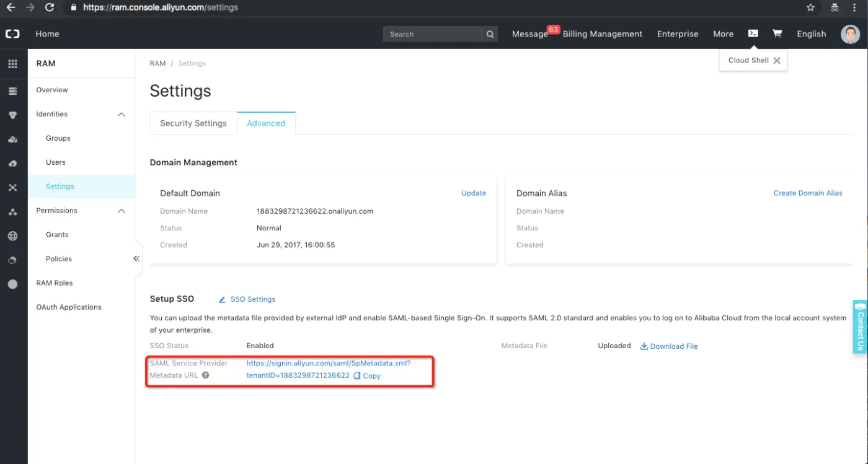Click the solid circle icon in the left rail
The width and height of the screenshot is (868, 464).
tap(12, 284)
